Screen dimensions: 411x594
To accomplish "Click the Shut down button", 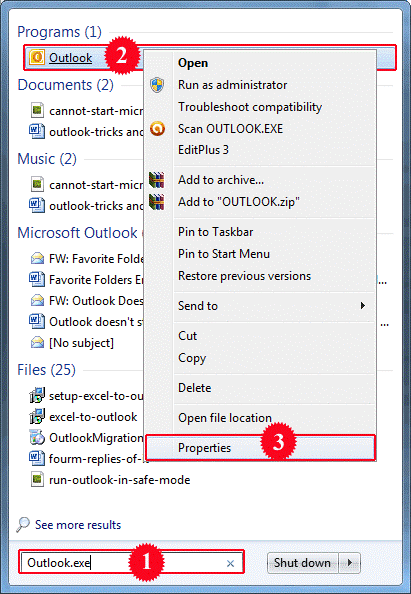I will tap(303, 563).
